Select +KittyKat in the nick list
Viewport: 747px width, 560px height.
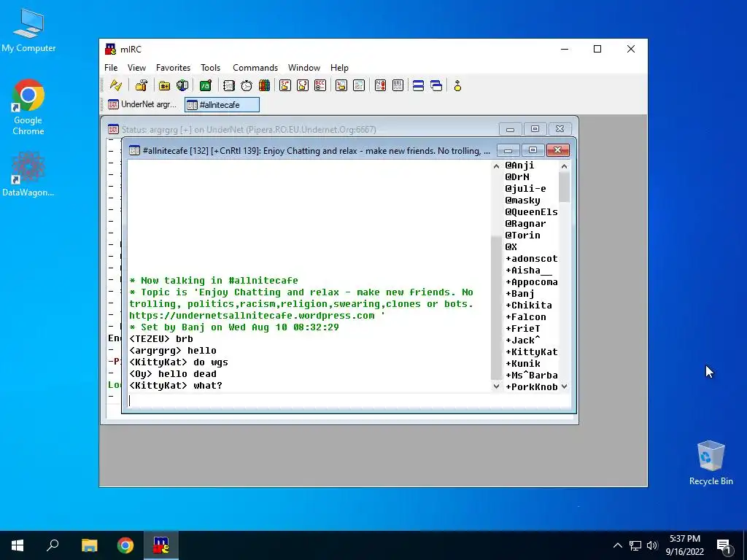(x=531, y=352)
